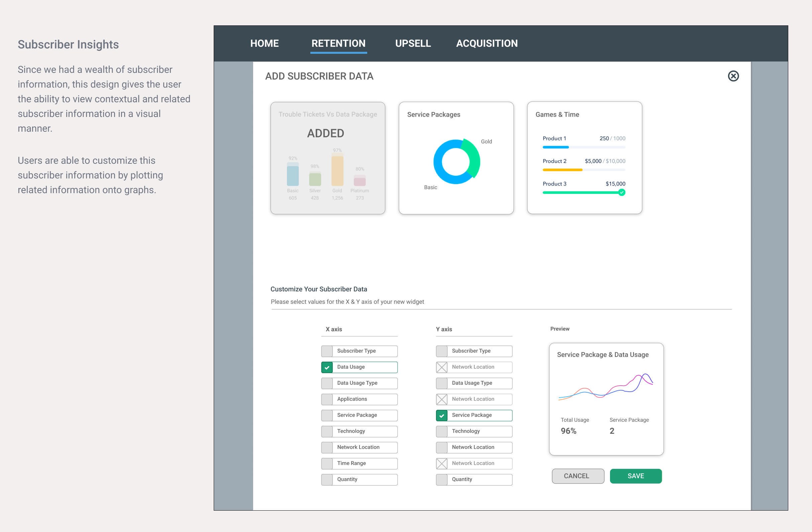This screenshot has width=812, height=532.
Task: Check enabled Y axis Network Location
Action: coord(474,447)
